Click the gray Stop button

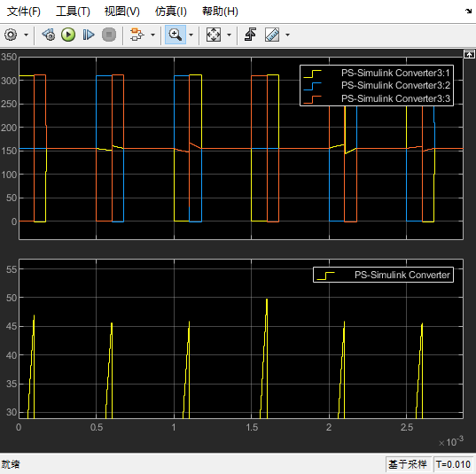coord(109,35)
